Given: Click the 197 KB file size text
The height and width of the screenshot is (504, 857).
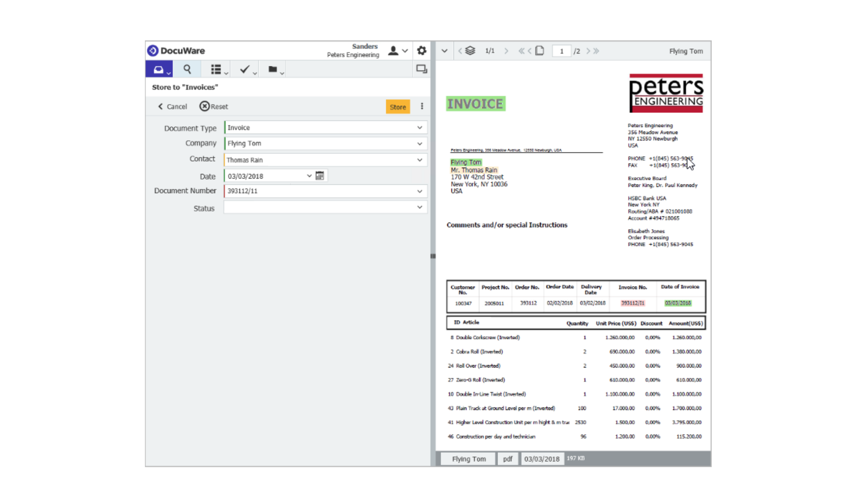Looking at the screenshot, I should pyautogui.click(x=576, y=458).
